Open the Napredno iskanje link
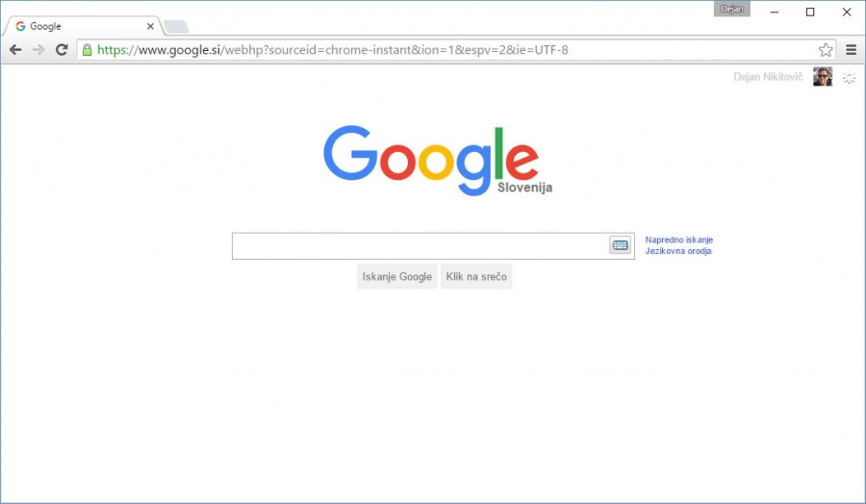Image resolution: width=866 pixels, height=504 pixels. [x=678, y=239]
